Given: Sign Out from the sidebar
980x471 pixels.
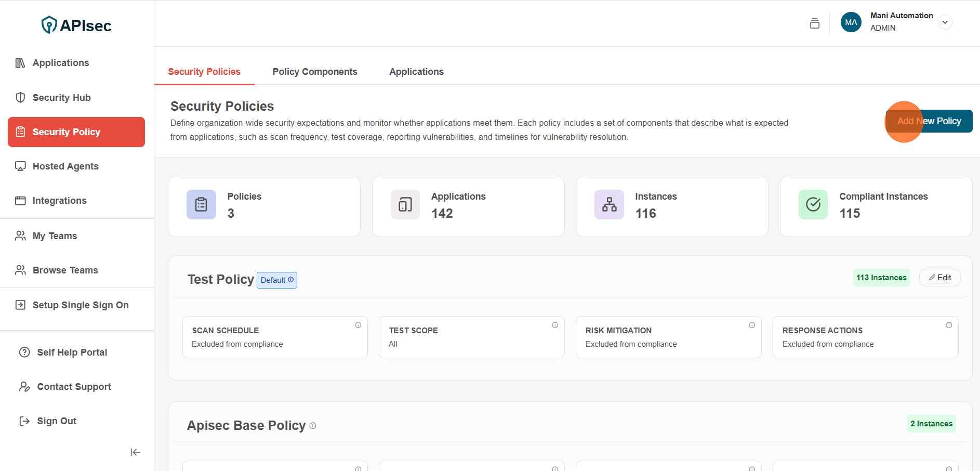Looking at the screenshot, I should coord(56,421).
